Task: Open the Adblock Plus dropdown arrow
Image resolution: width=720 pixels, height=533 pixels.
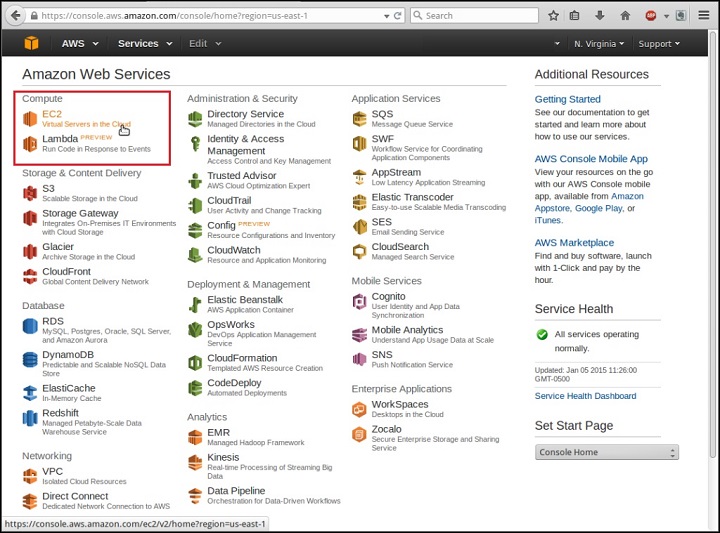Action: tap(666, 16)
